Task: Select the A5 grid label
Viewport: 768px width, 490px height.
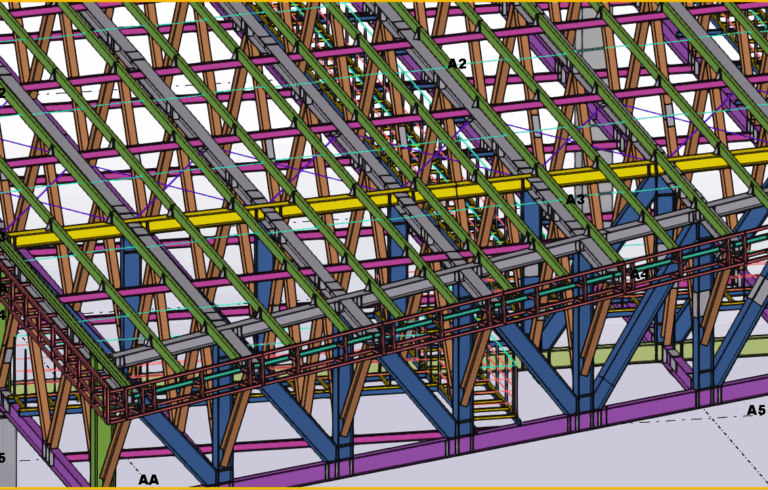Action: click(756, 411)
